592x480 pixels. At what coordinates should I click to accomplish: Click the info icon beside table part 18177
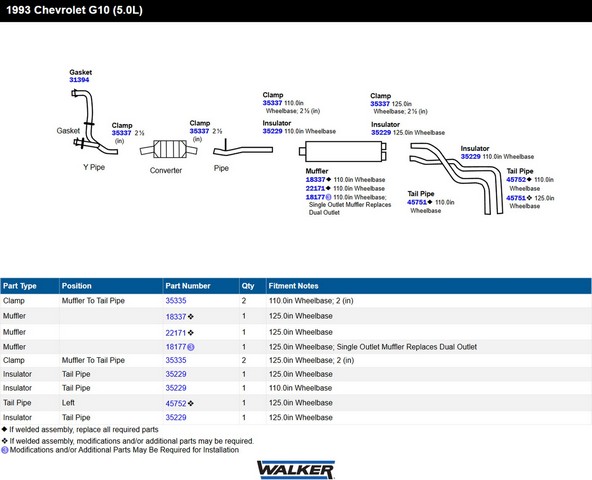[x=191, y=347]
